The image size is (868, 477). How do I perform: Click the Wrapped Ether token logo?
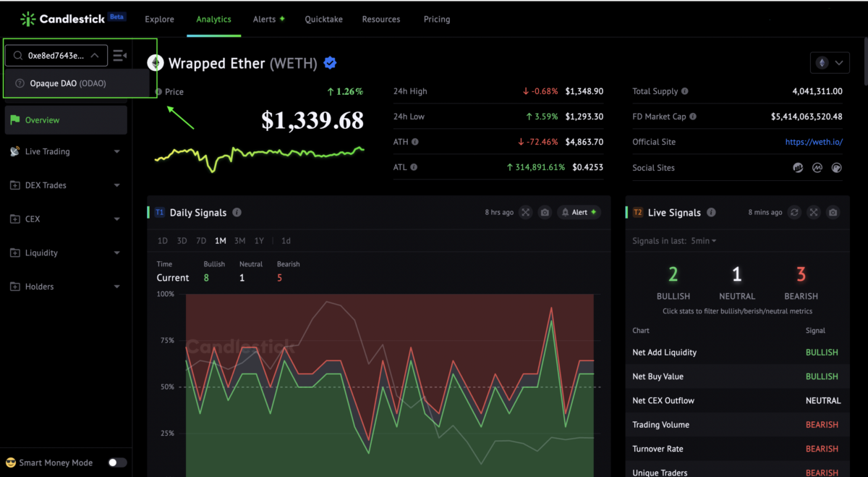point(156,63)
